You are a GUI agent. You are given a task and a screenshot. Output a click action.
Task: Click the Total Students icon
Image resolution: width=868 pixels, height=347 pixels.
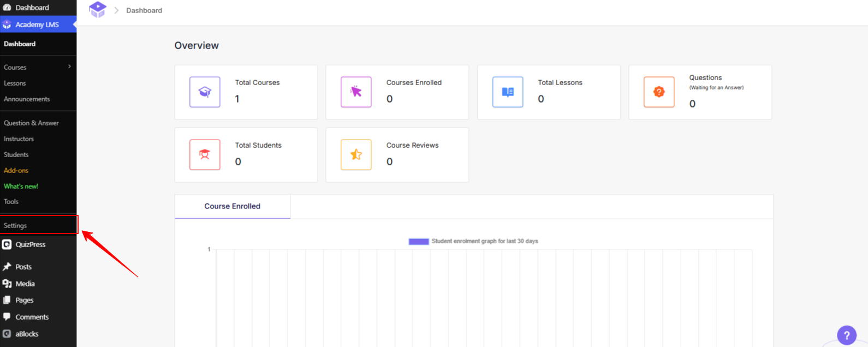(x=205, y=154)
